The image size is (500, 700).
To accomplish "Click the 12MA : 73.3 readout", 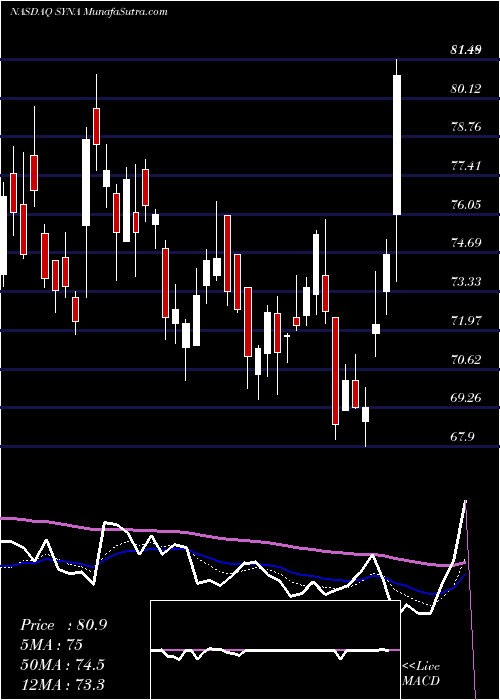I will 62,684.
